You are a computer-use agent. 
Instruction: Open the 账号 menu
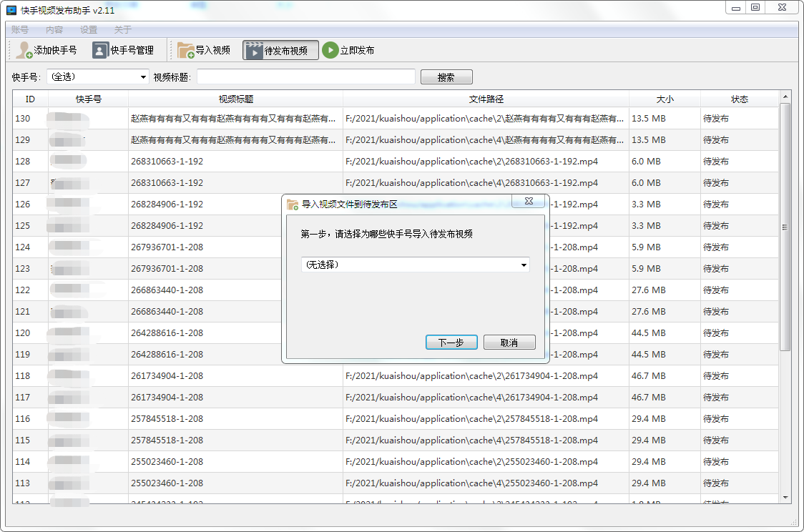[20, 30]
